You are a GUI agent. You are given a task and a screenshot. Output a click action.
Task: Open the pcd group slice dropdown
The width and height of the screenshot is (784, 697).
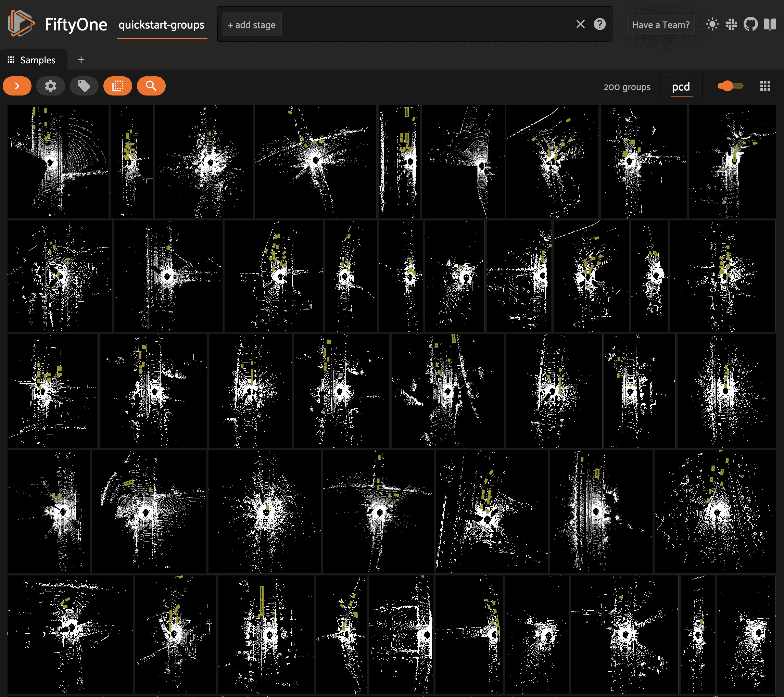(681, 87)
